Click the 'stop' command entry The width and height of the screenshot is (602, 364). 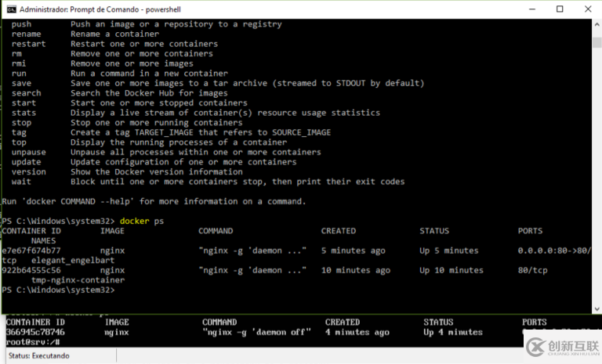[21, 123]
